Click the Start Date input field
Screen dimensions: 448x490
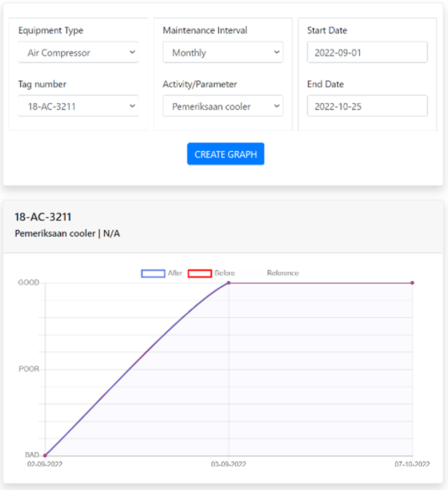pyautogui.click(x=367, y=53)
